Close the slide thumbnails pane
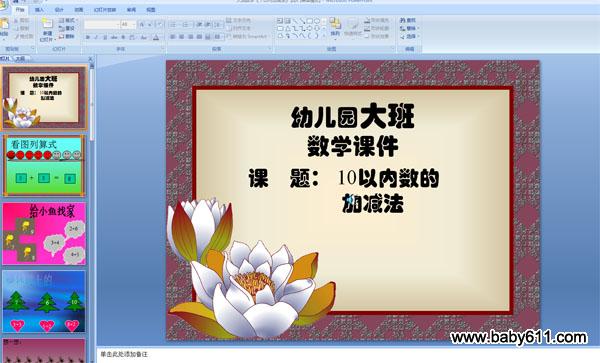The height and width of the screenshot is (363, 600). pyautogui.click(x=90, y=59)
